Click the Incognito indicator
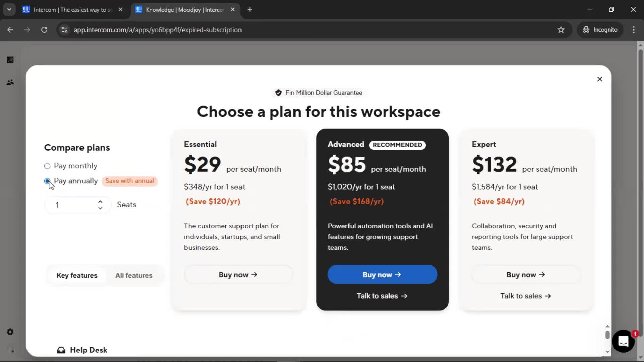The image size is (644, 362). (600, 30)
